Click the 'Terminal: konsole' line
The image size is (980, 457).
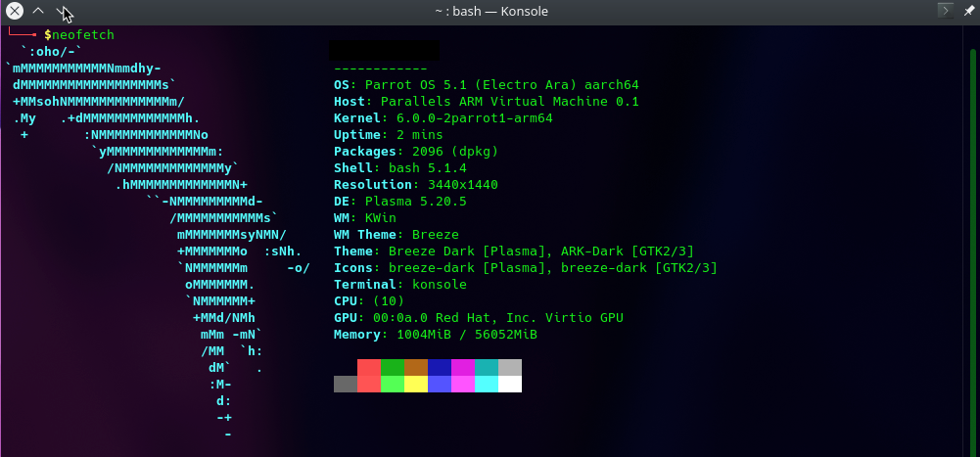[x=400, y=285]
